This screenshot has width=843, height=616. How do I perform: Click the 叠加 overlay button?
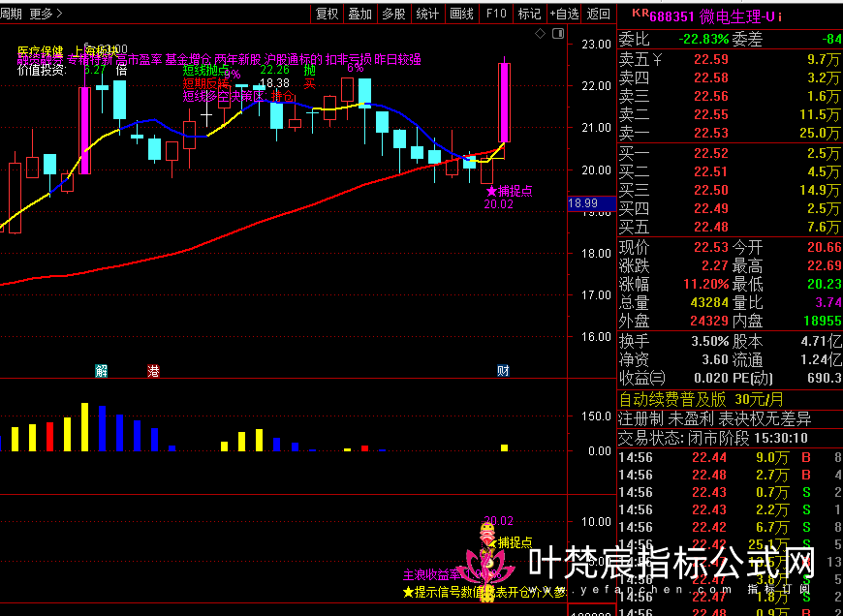[x=360, y=14]
